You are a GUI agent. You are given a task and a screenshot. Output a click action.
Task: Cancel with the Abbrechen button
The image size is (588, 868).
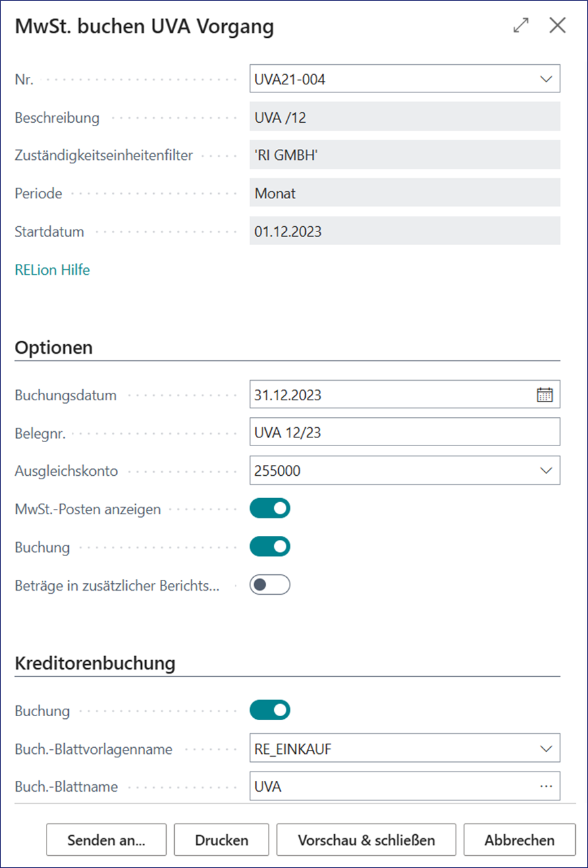[x=520, y=840]
